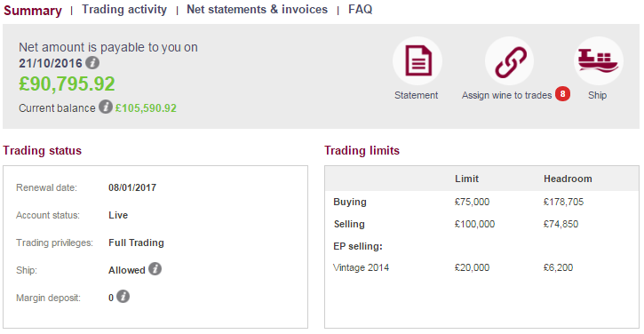Select the Summary tab
This screenshot has height=334, width=644.
(33, 11)
